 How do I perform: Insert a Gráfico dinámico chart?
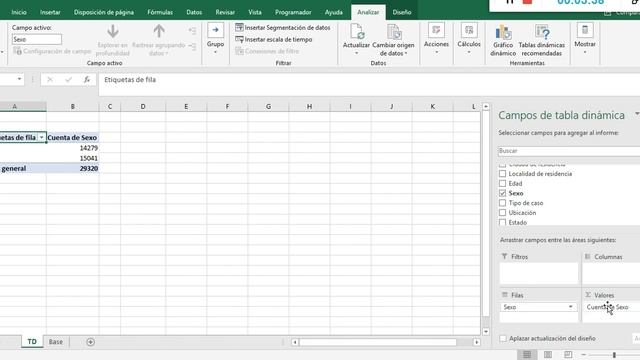point(503,40)
